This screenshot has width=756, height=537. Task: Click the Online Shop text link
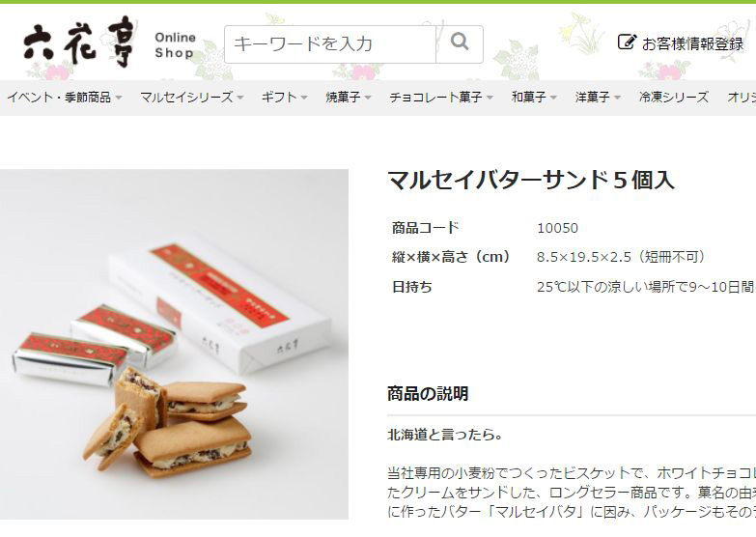175,44
